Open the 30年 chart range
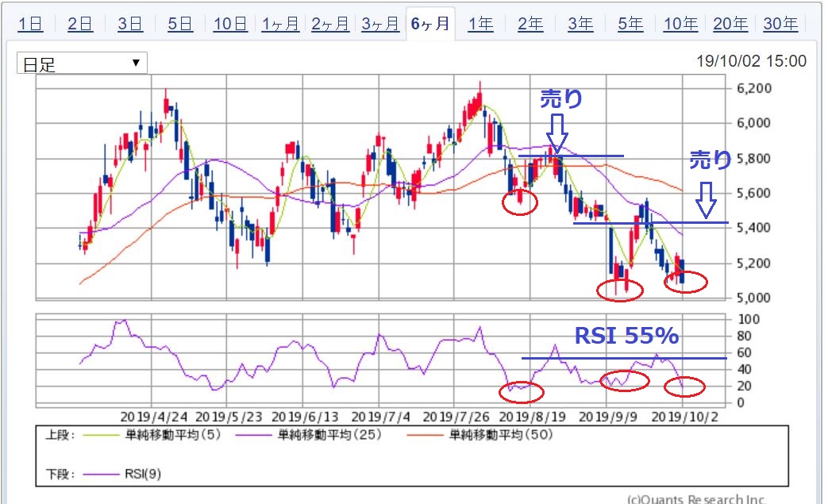Viewport: 828px width, 504px height. 780,24
